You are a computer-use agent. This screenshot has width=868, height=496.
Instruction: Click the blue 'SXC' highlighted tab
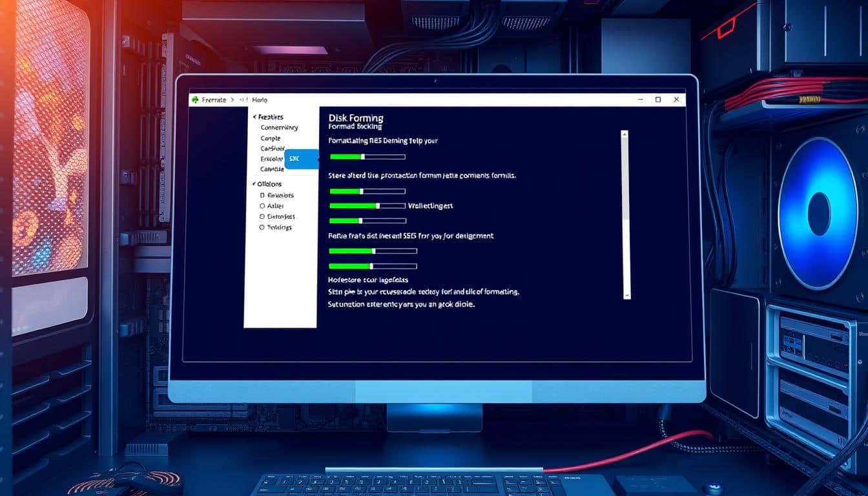(x=302, y=159)
